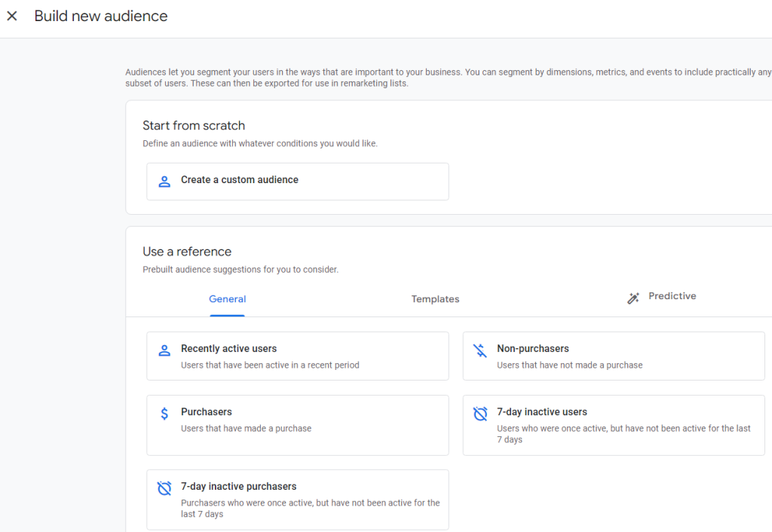Click the person icon for Recently active users
This screenshot has height=532, width=772.
point(164,350)
